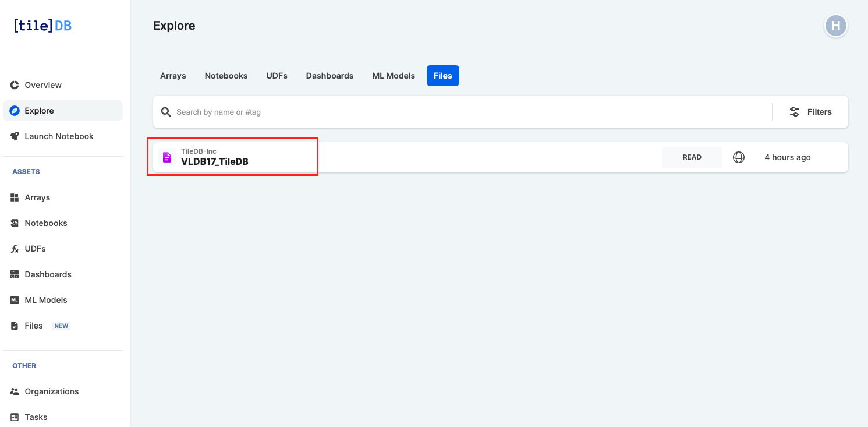The image size is (868, 427).
Task: Click the READ permission badge
Action: [x=692, y=157]
